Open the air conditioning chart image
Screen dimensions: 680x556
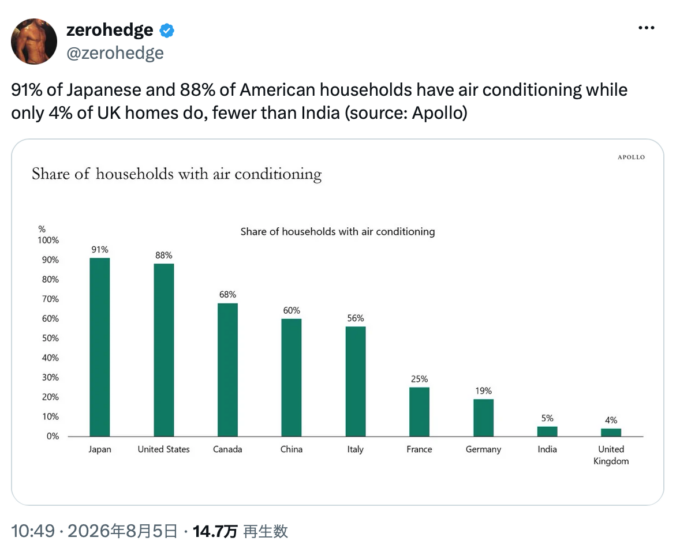337,322
